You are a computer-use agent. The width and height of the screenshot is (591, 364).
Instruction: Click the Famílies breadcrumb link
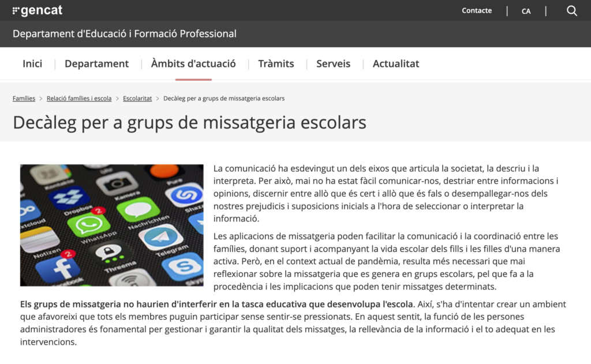click(24, 99)
